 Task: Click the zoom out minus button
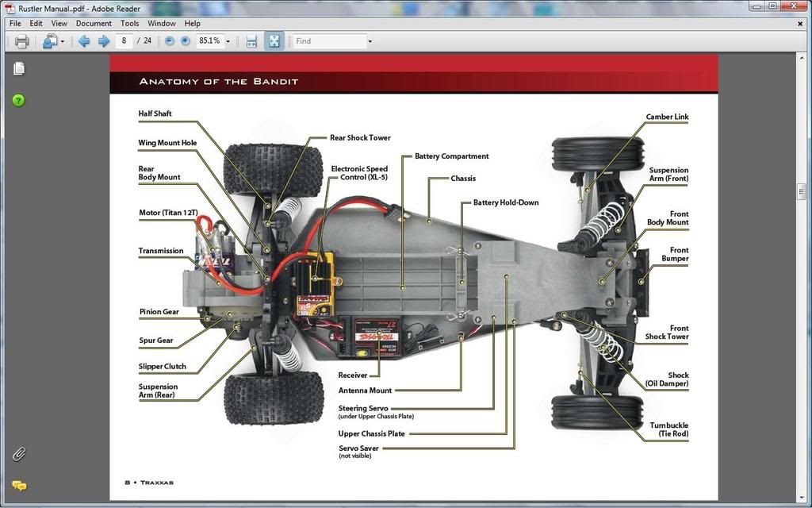170,41
